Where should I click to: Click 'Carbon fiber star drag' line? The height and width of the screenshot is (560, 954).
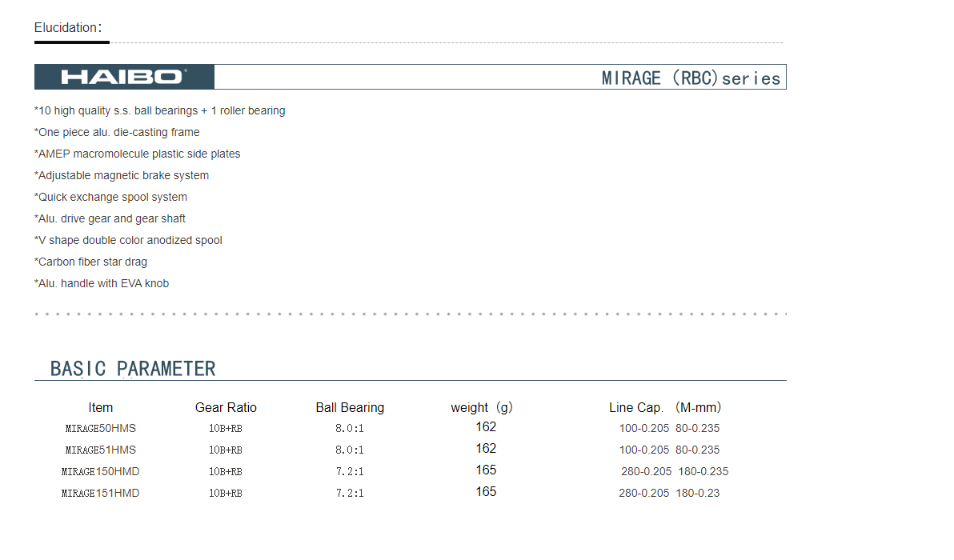point(90,262)
